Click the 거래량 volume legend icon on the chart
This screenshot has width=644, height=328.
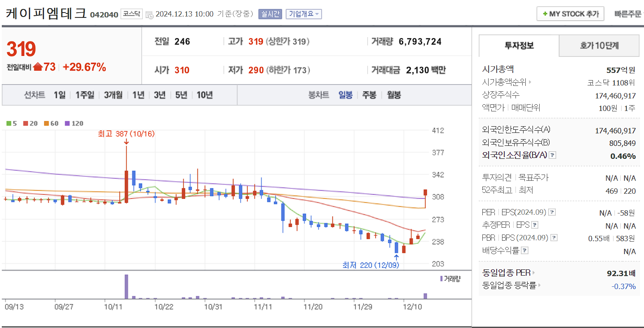coord(441,278)
